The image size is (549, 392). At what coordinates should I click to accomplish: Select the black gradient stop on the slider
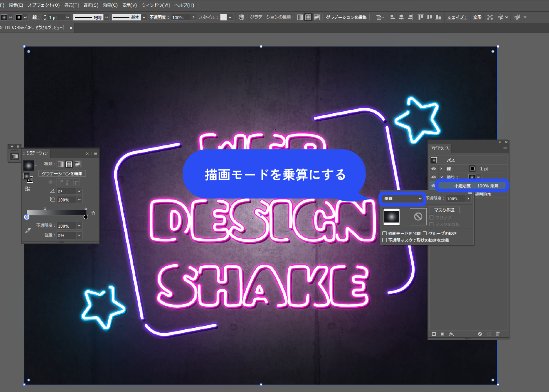pos(86,217)
